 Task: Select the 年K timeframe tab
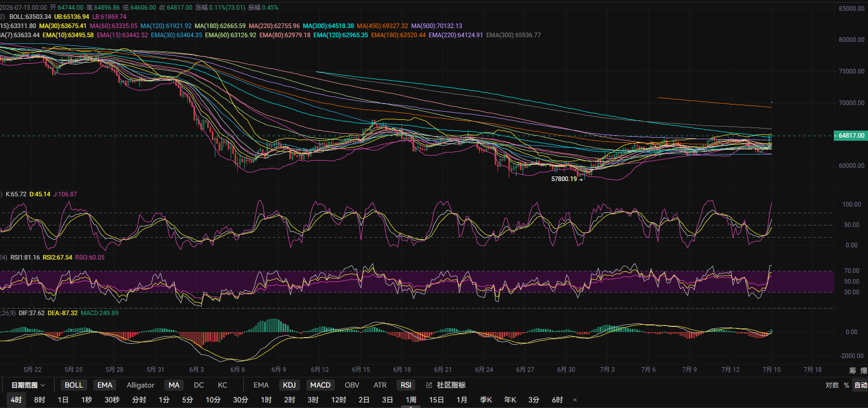(510, 400)
